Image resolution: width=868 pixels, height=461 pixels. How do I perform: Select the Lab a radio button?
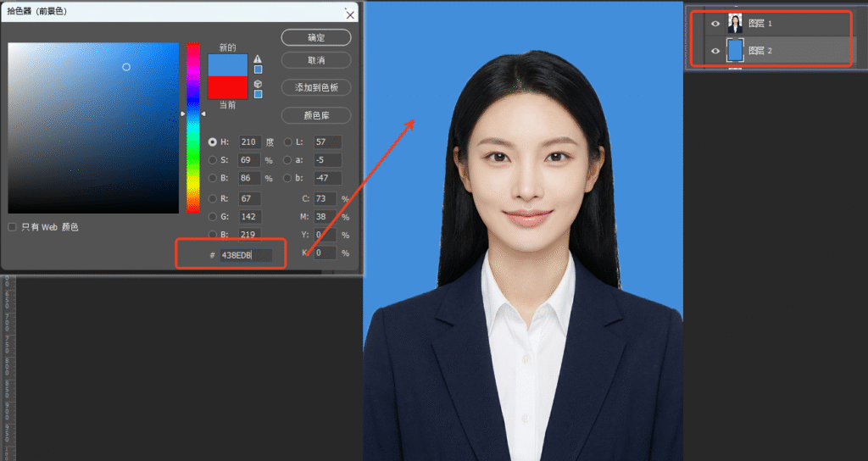288,160
